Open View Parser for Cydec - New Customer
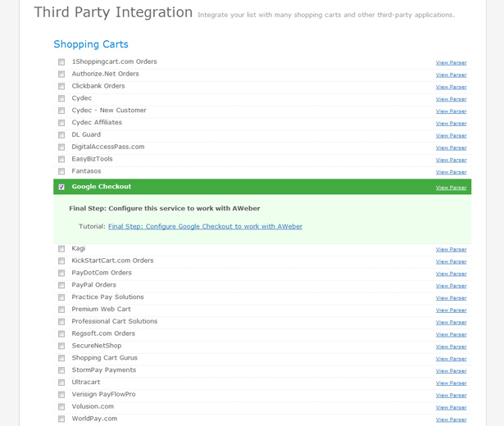Viewport: 504px width, 426px height. [451, 111]
